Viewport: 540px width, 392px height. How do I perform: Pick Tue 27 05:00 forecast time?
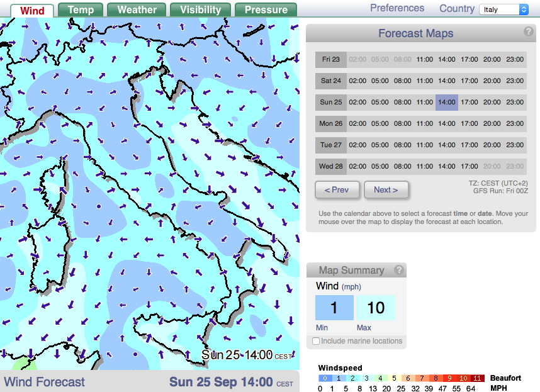pos(380,145)
